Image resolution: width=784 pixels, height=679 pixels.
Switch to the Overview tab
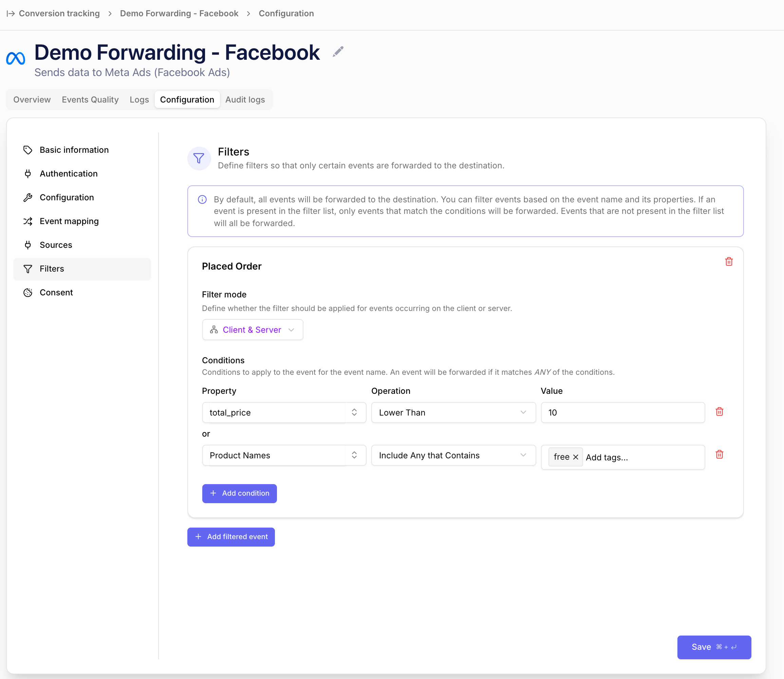click(x=32, y=100)
